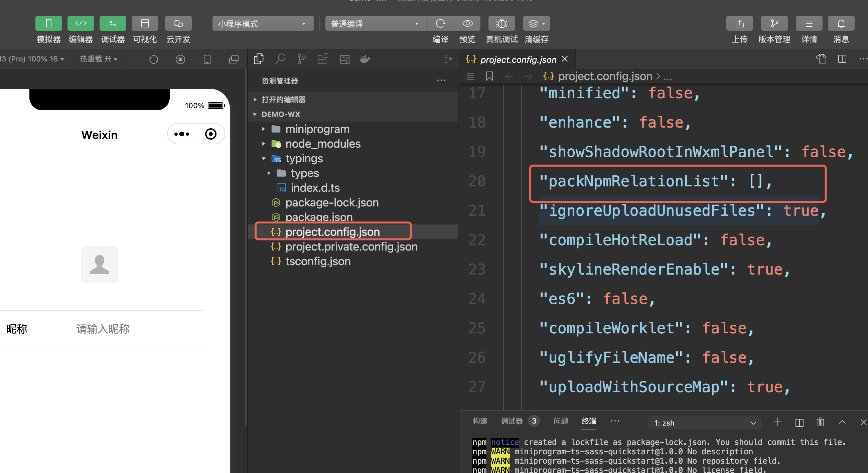This screenshot has width=868, height=473.
Task: Switch to the 构建 build tab
Action: 480,421
